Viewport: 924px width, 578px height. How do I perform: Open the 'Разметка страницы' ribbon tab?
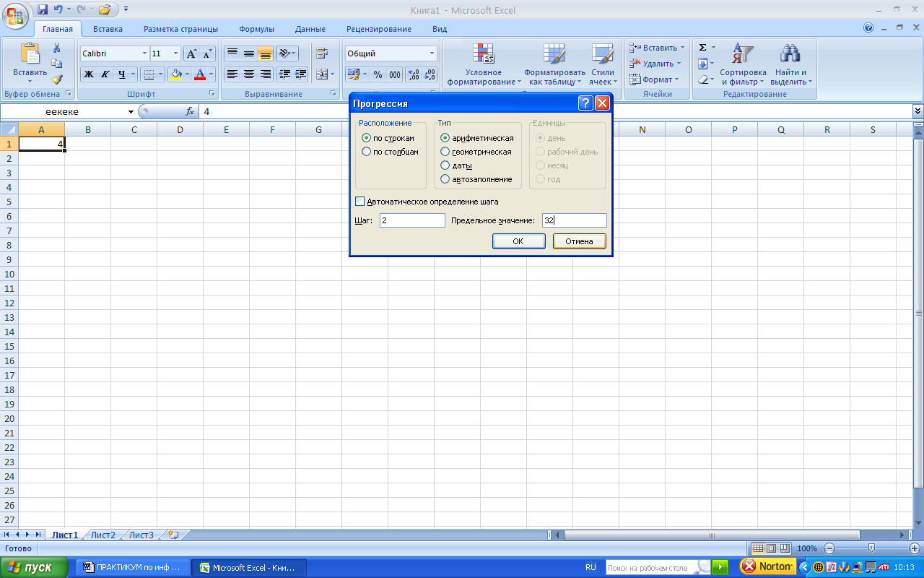(180, 29)
